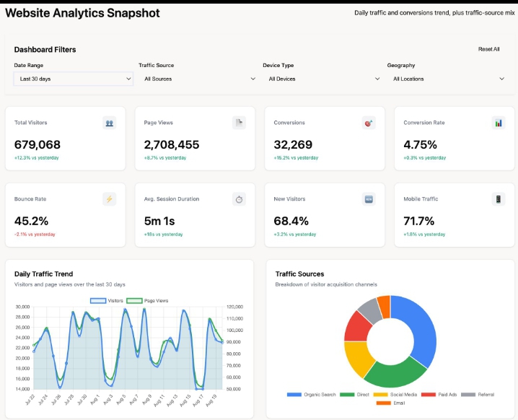518x420 pixels.
Task: Click the orange Email donut segment
Action: coord(385,307)
